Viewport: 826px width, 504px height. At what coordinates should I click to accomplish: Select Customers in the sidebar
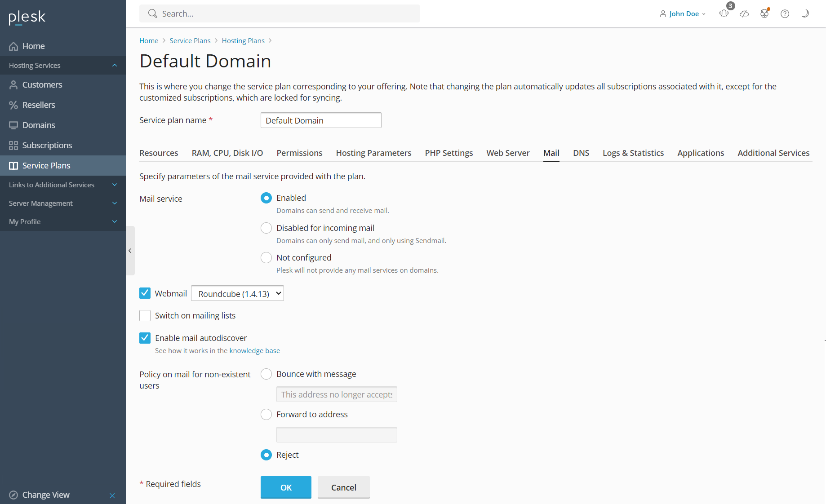click(42, 84)
